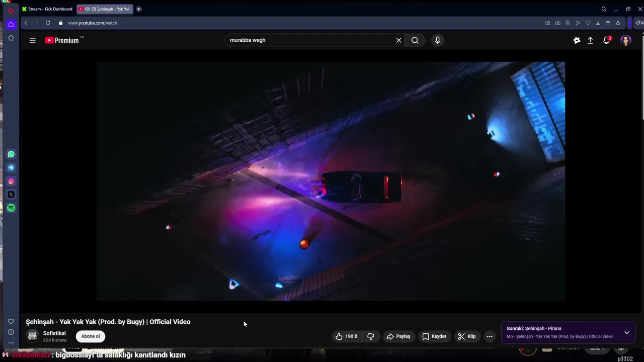Open Opera sidebar bookmarks star
644x362 pixels.
(11, 38)
